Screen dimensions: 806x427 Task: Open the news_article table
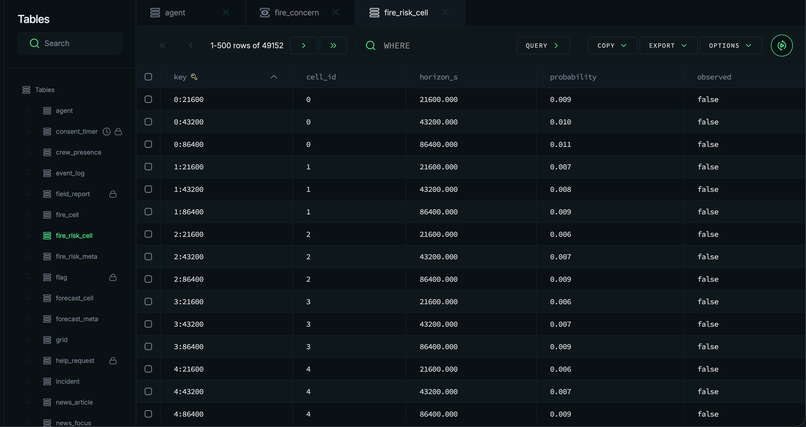tap(74, 402)
